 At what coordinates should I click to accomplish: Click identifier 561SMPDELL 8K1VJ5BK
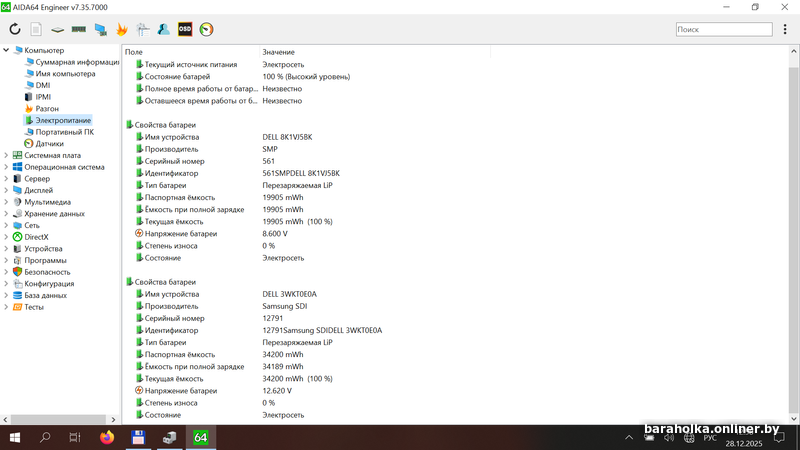pyautogui.click(x=301, y=173)
